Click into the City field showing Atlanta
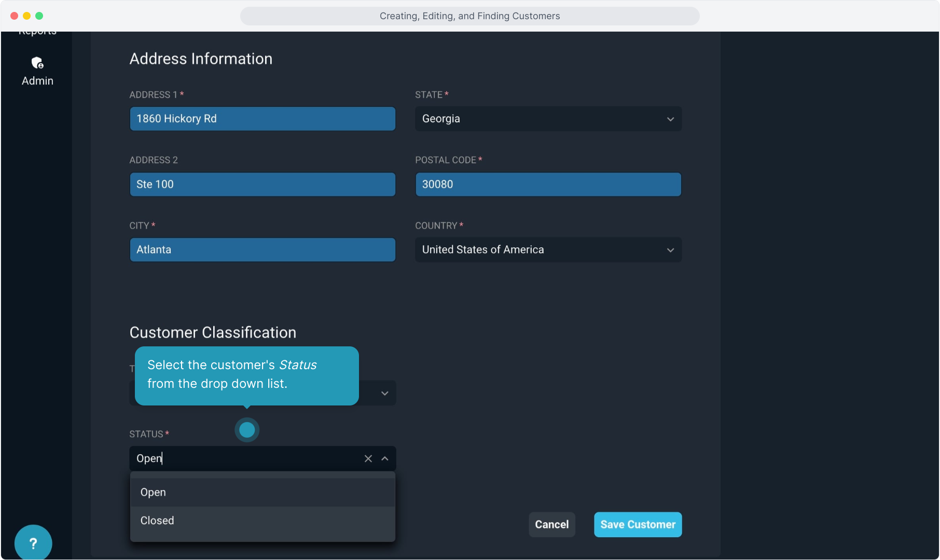This screenshot has width=940, height=560. point(262,250)
